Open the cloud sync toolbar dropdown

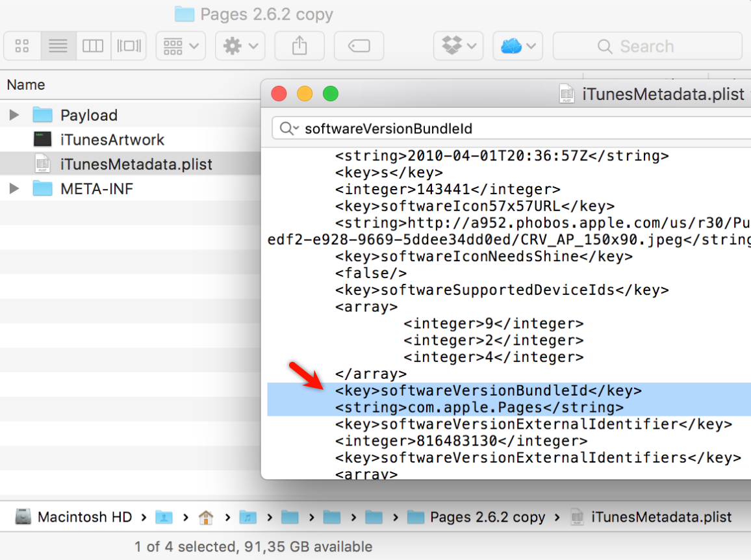click(x=518, y=46)
